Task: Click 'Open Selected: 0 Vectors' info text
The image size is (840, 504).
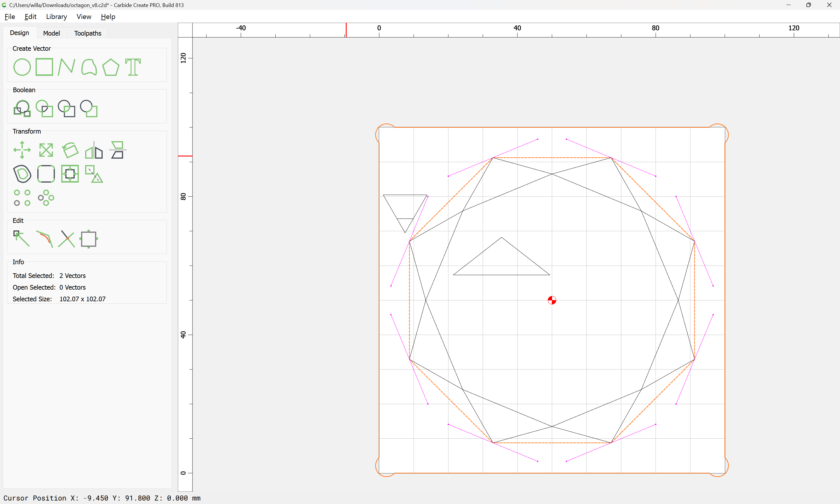Action: click(49, 287)
